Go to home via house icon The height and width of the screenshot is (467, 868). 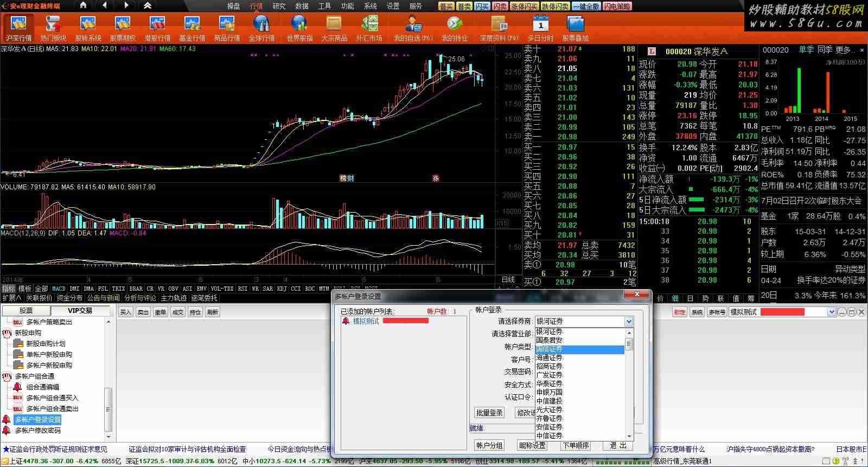pos(83,5)
